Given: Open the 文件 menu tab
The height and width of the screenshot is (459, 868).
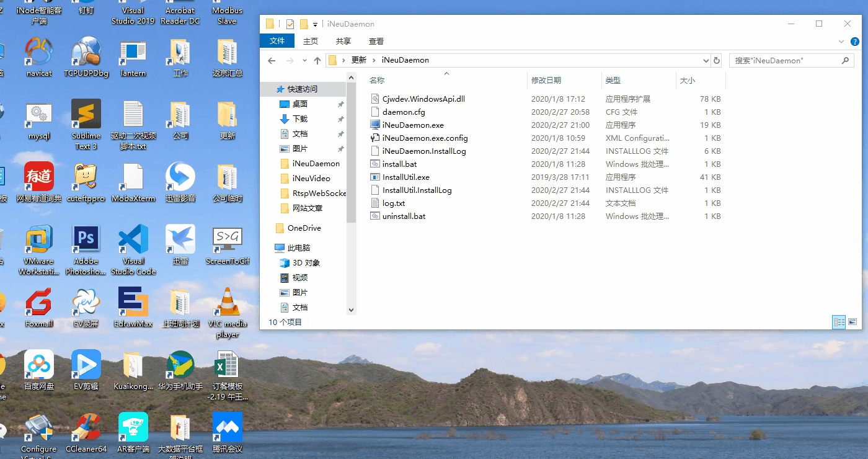Looking at the screenshot, I should (277, 41).
